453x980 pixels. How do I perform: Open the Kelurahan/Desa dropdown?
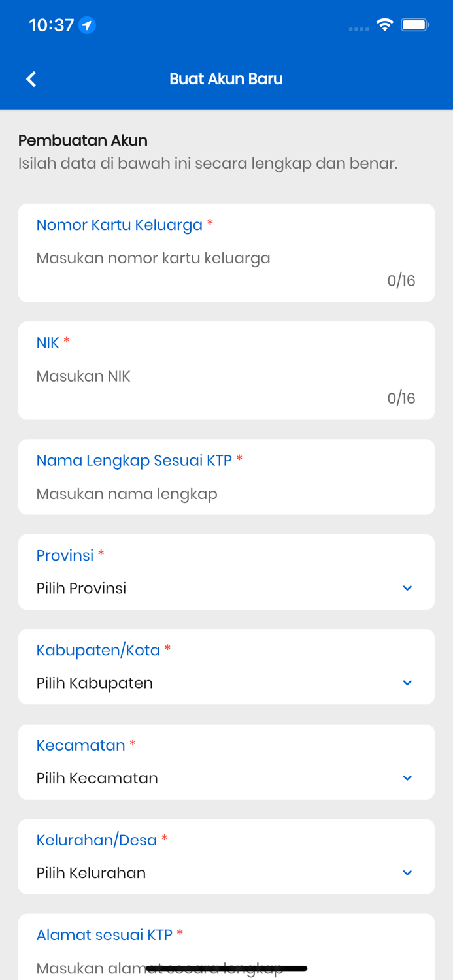coord(226,873)
